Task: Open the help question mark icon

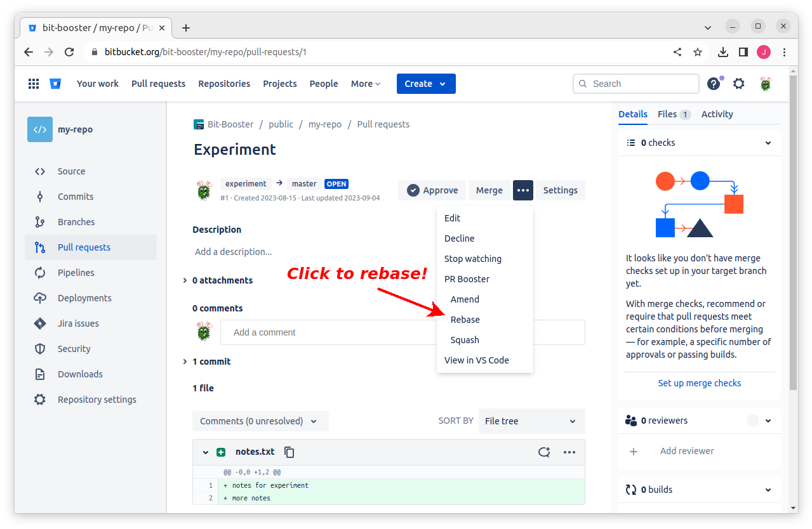Action: click(714, 84)
